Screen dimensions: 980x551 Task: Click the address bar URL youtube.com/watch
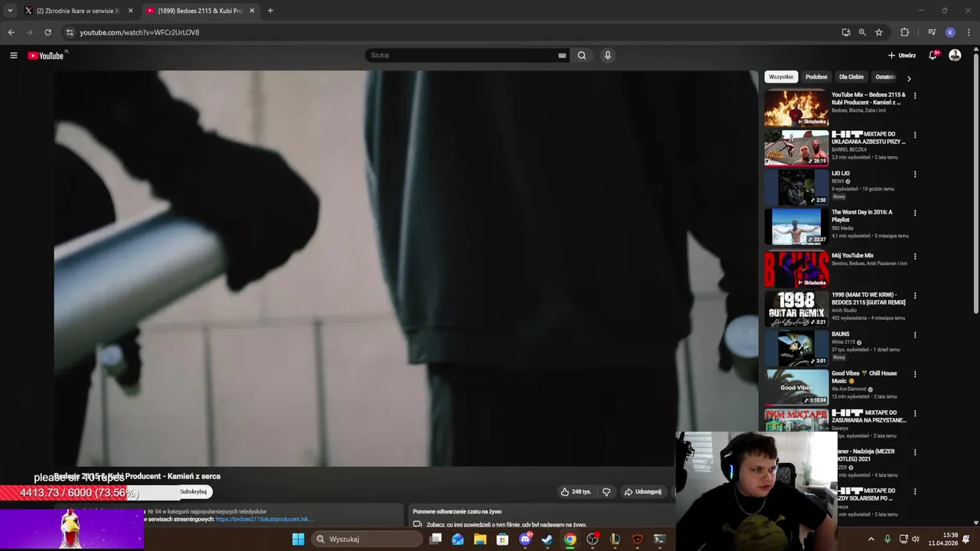(139, 32)
